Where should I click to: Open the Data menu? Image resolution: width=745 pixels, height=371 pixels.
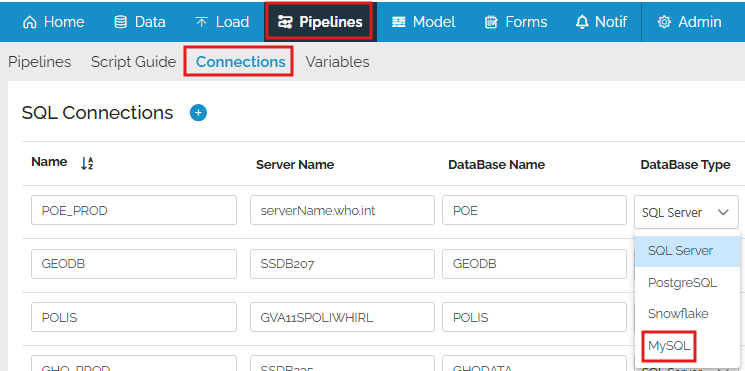[x=140, y=22]
